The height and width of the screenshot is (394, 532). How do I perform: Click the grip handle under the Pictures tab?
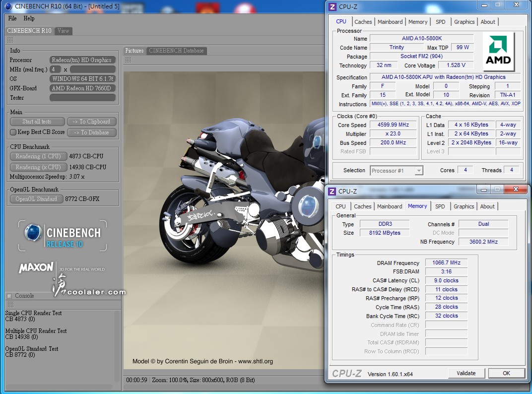(x=128, y=60)
